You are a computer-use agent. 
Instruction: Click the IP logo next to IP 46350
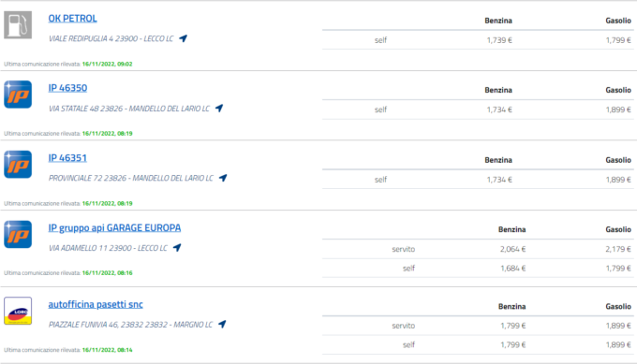pos(18,95)
